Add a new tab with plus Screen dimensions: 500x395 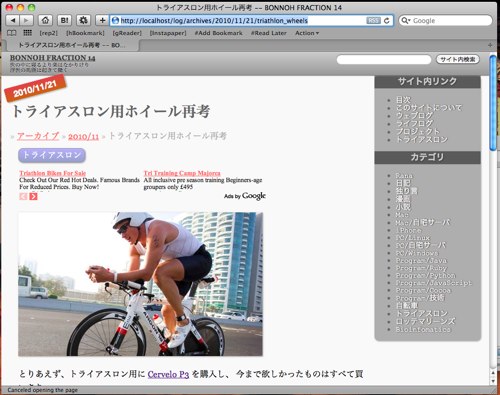pos(490,45)
